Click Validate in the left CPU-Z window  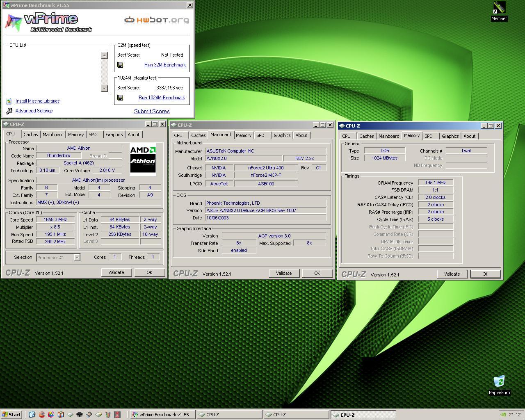pos(116,272)
